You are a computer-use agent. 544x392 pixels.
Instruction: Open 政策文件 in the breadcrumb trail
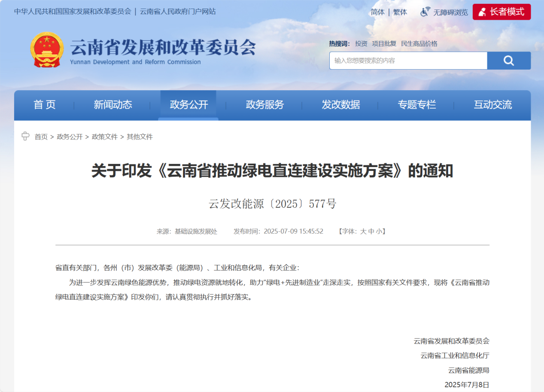click(105, 137)
